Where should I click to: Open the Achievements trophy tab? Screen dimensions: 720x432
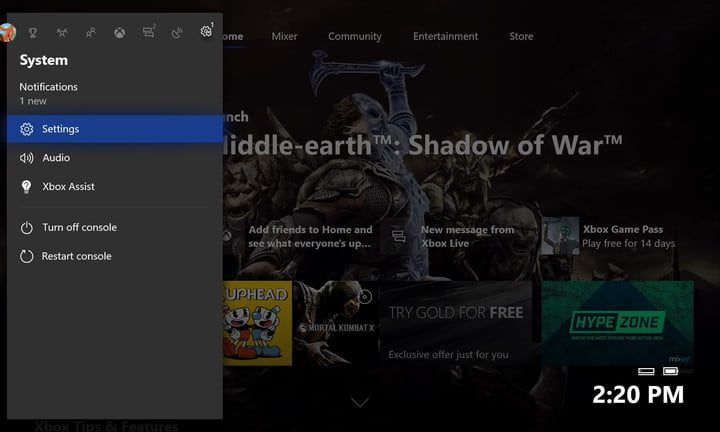pyautogui.click(x=33, y=33)
